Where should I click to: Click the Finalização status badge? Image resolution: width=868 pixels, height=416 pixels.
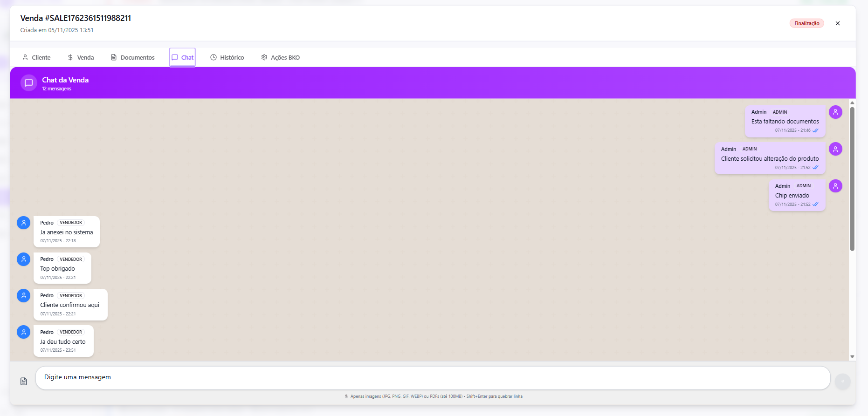[x=806, y=23]
